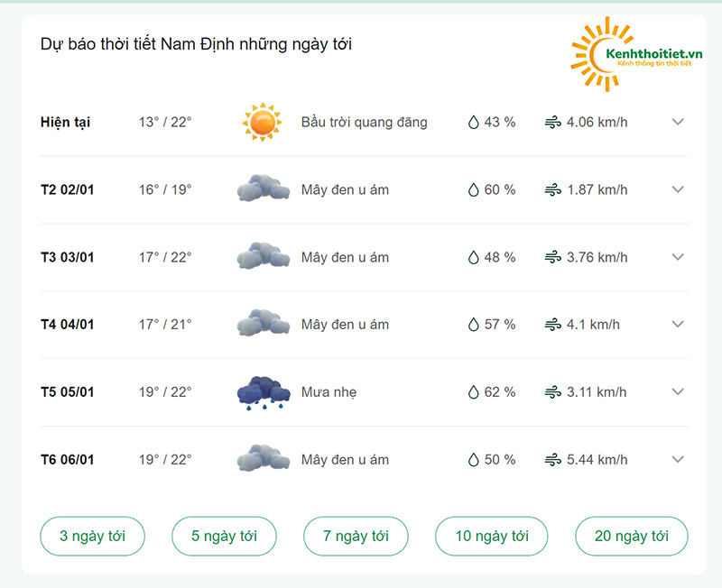Show the 10 ngày tới forecast
The height and width of the screenshot is (588, 722).
492,536
